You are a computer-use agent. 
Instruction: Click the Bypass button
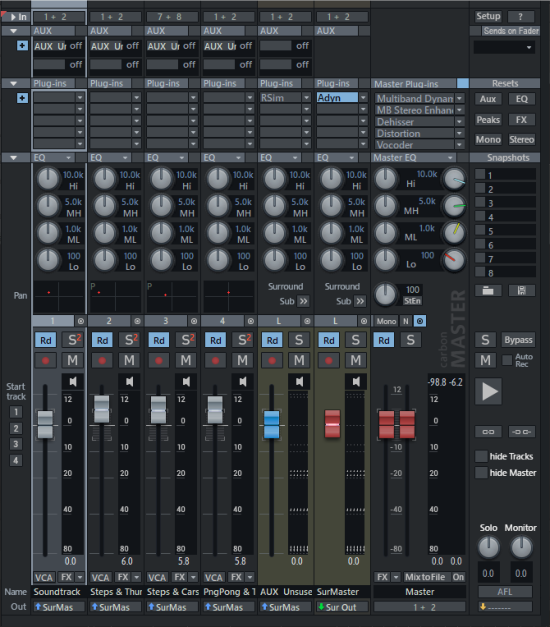pyautogui.click(x=518, y=340)
